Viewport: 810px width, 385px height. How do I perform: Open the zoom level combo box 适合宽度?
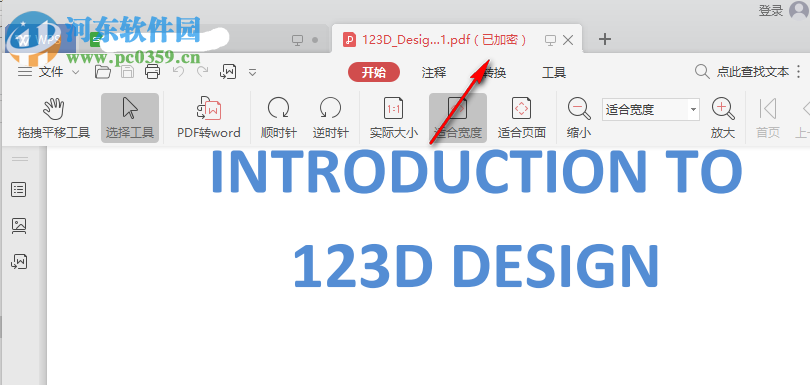(x=651, y=110)
